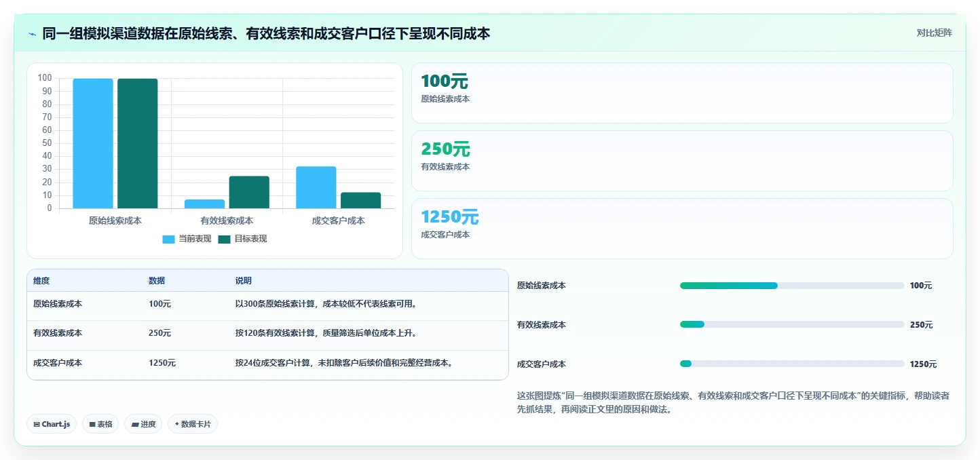
Task: Click the 数据卡片 tag chip
Action: (193, 424)
